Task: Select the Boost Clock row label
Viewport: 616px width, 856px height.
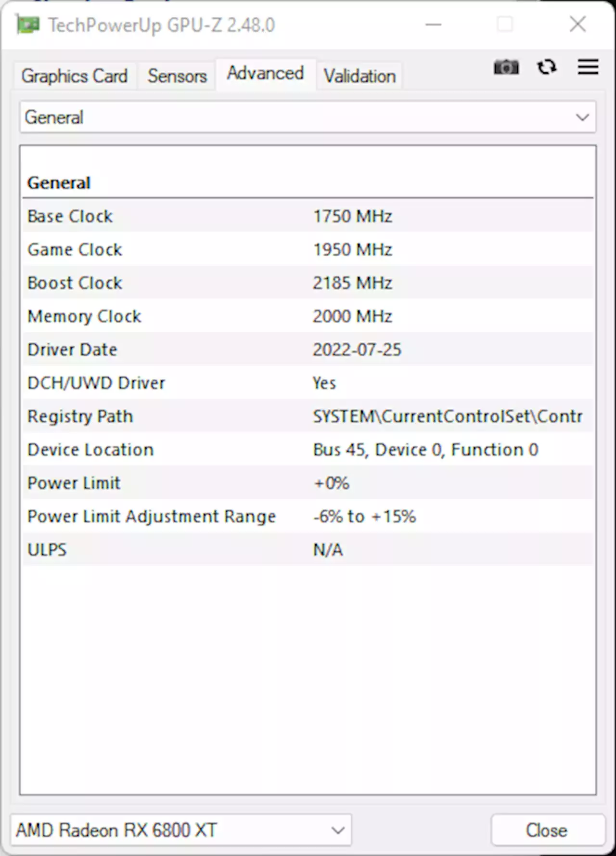Action: 75,283
